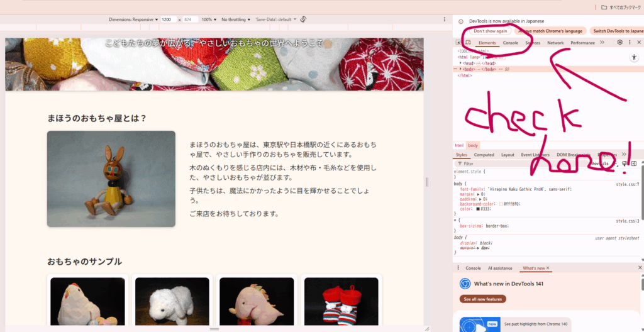Open the DevTools three-dot customize menu
Image resolution: width=644 pixels, height=332 pixels.
pyautogui.click(x=630, y=43)
